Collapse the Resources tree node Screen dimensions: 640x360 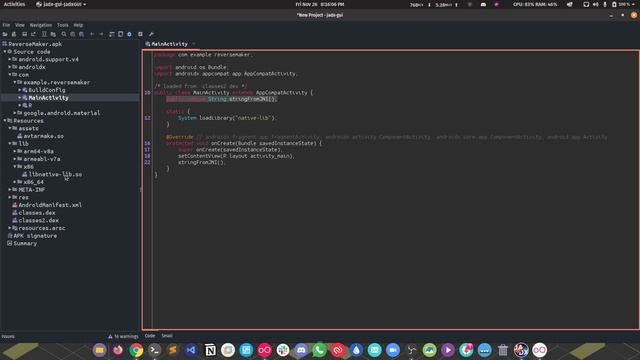click(5, 121)
